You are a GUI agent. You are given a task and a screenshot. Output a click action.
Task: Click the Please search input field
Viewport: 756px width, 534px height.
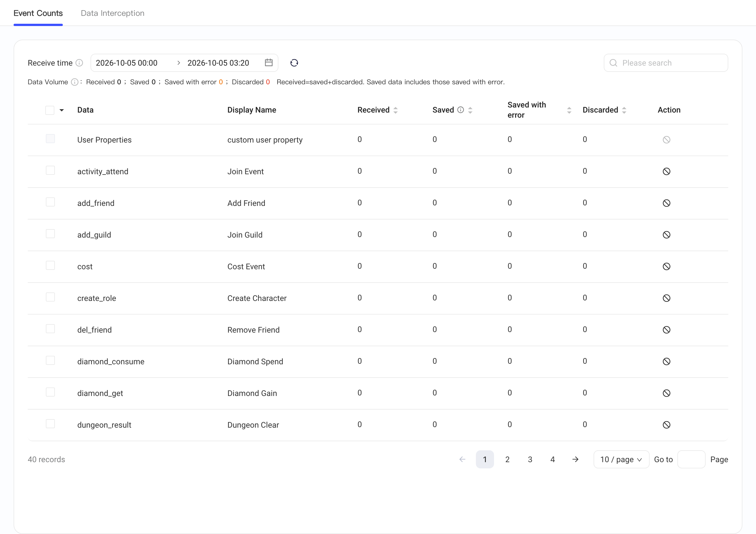click(666, 63)
